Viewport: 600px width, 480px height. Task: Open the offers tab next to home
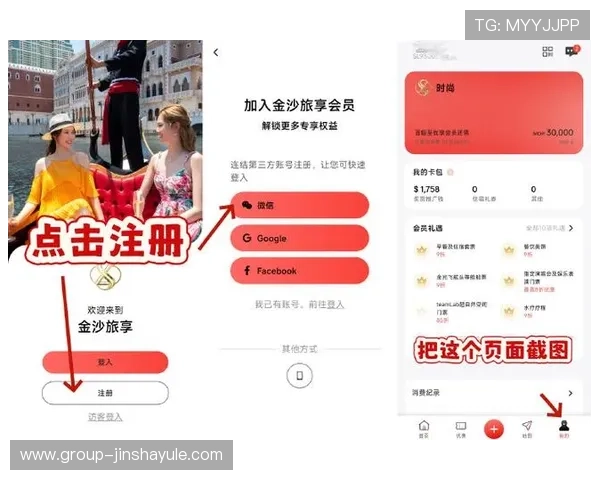[461, 429]
